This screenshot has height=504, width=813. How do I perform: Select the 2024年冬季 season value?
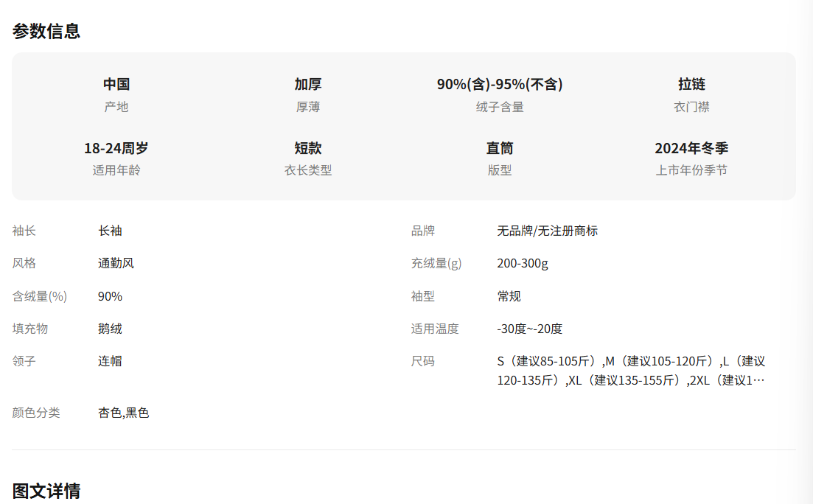tap(691, 148)
